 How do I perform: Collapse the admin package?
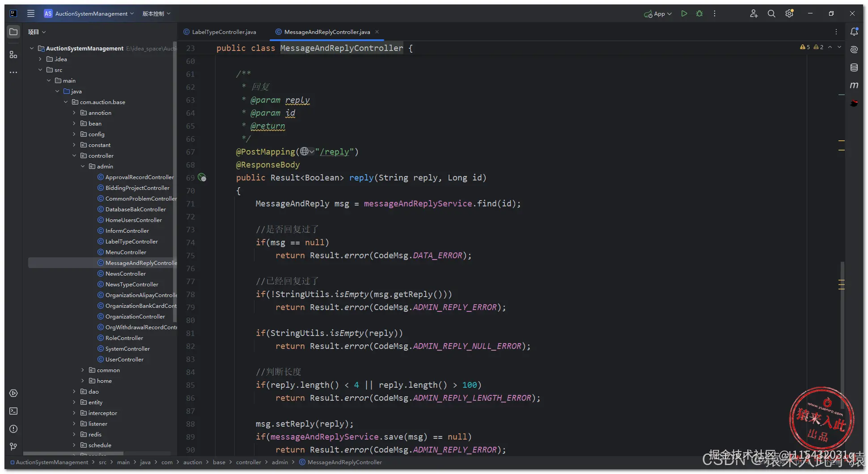[83, 166]
